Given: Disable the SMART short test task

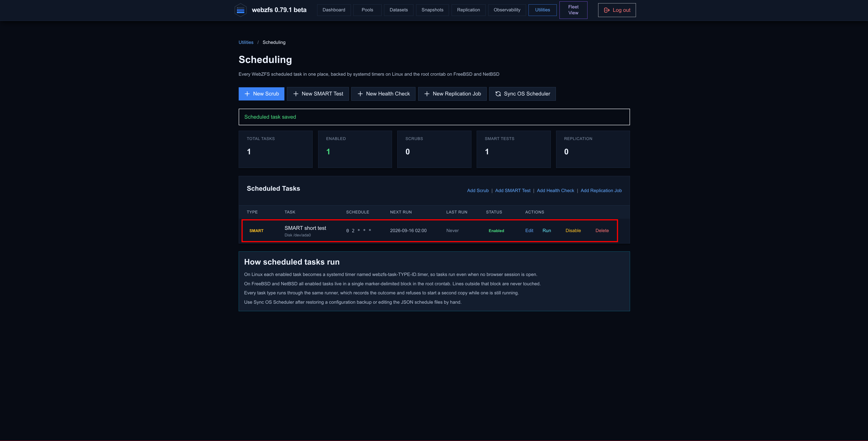Looking at the screenshot, I should tap(573, 231).
